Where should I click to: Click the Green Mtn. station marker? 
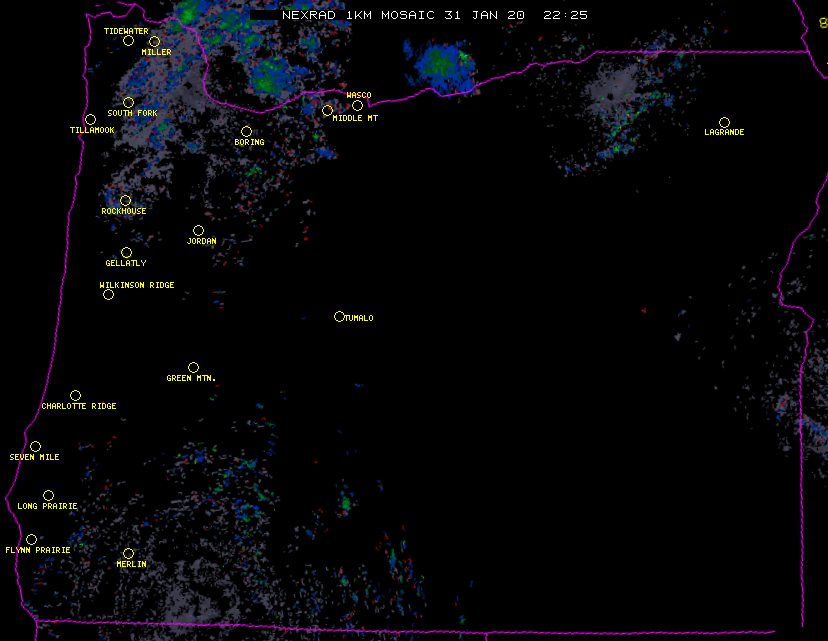coord(193,367)
